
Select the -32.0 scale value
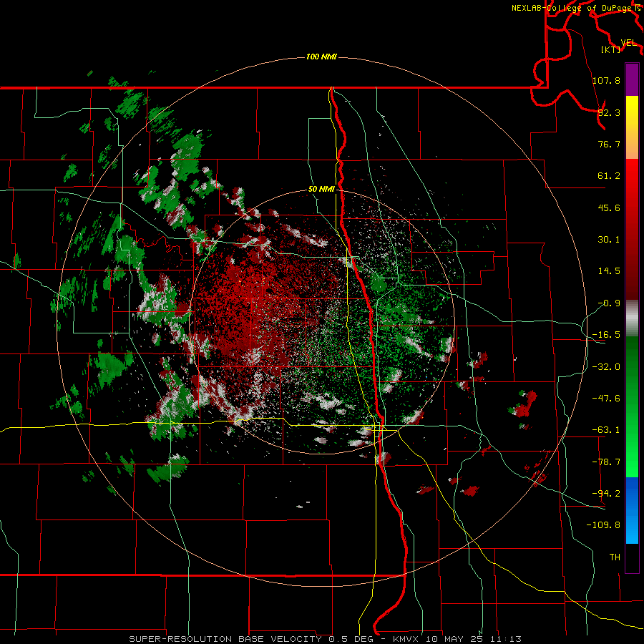click(606, 367)
